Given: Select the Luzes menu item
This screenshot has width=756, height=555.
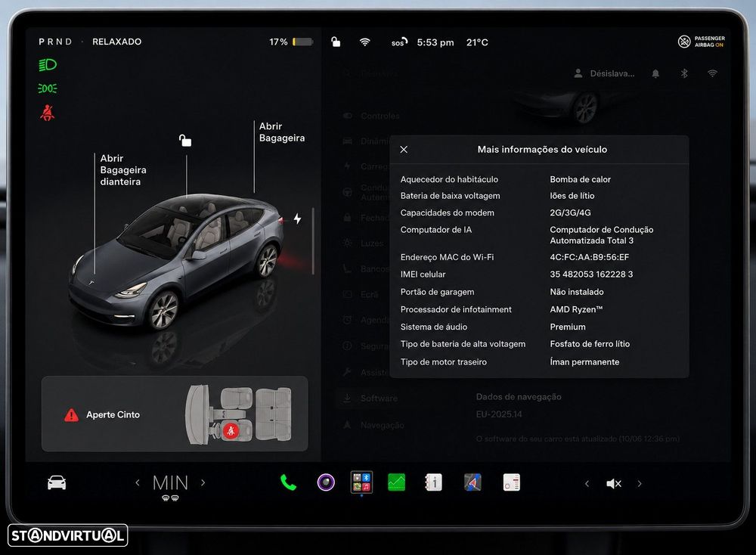Looking at the screenshot, I should [364, 243].
